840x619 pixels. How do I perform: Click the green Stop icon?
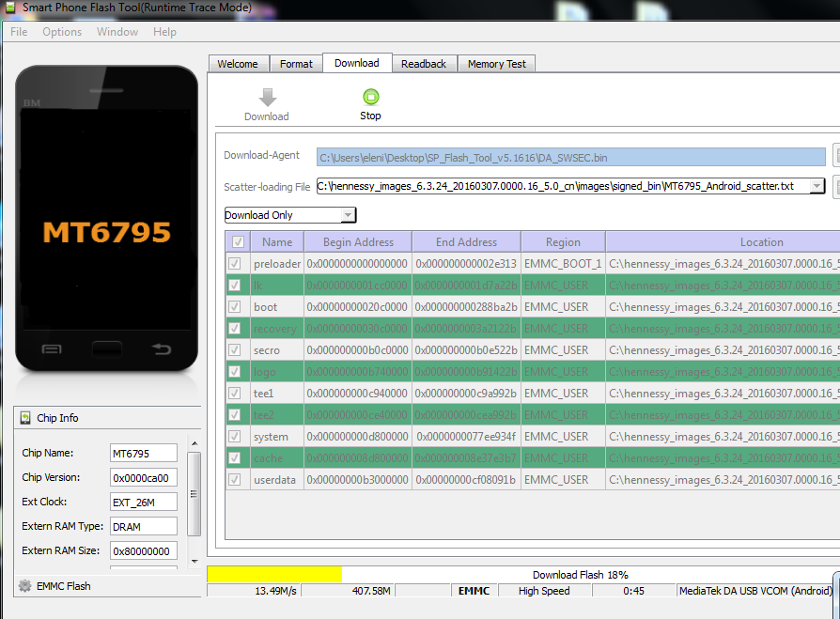pyautogui.click(x=370, y=97)
